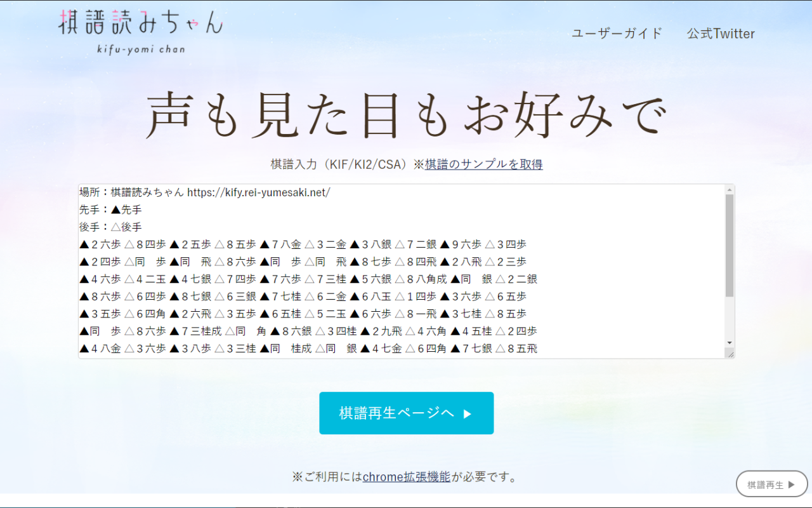Click the textarea vertical scrollbar thumb
The height and width of the screenshot is (508, 812).
click(x=730, y=246)
